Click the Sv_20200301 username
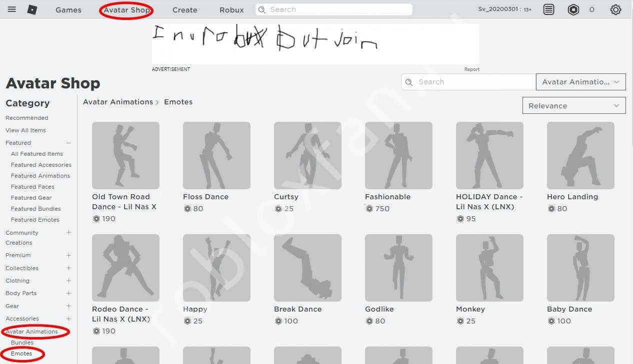 click(x=499, y=9)
